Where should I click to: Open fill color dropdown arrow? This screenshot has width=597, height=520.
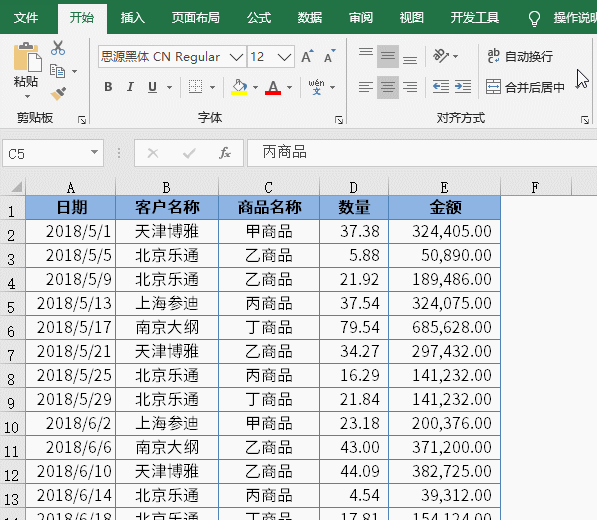coord(255,88)
